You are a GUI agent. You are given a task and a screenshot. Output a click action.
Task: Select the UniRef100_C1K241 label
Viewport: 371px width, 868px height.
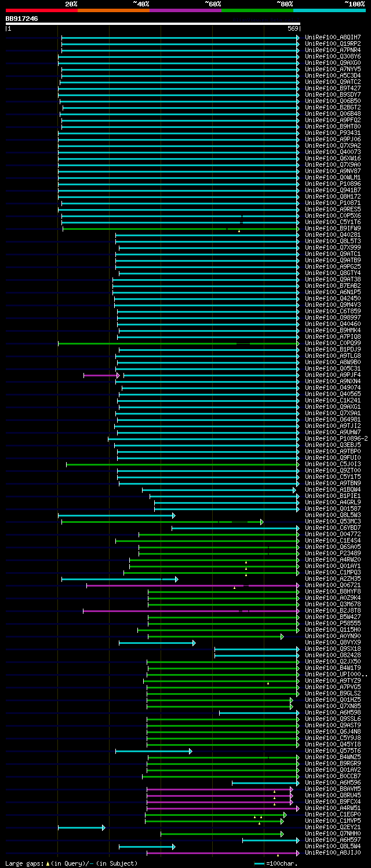coord(333,400)
